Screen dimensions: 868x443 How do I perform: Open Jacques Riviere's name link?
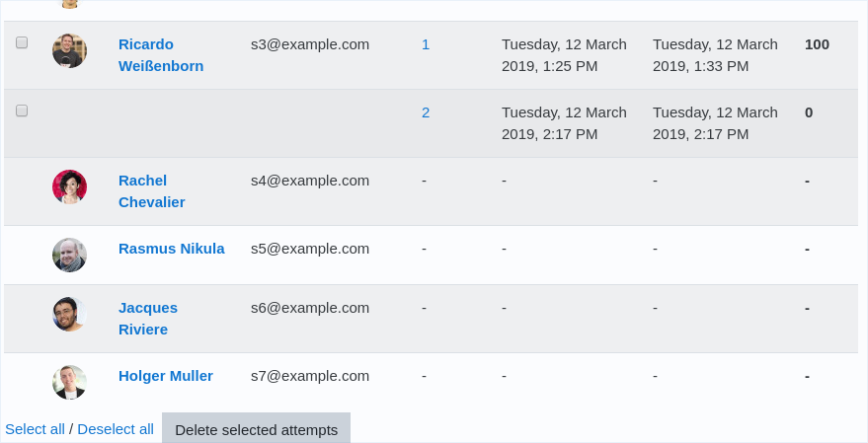coord(148,319)
